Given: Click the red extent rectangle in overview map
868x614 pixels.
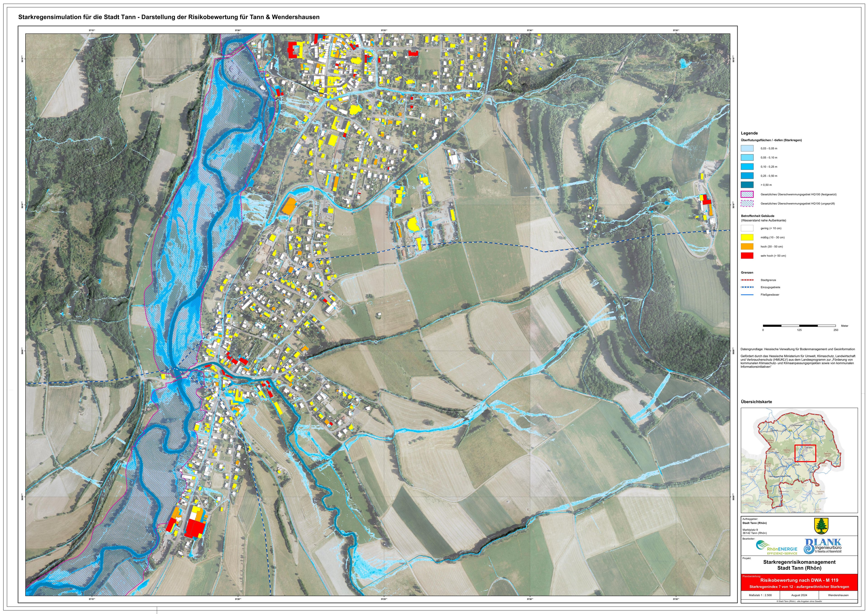Looking at the screenshot, I should 805,453.
